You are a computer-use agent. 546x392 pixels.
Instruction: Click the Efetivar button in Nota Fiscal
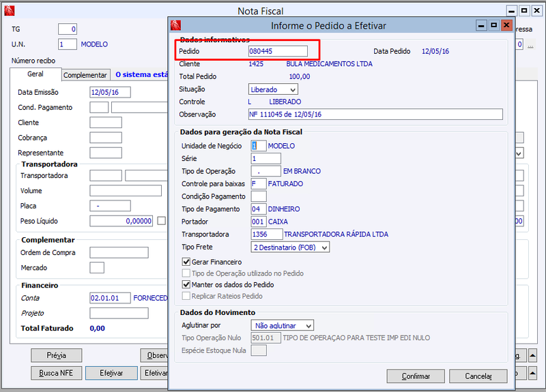pos(111,373)
